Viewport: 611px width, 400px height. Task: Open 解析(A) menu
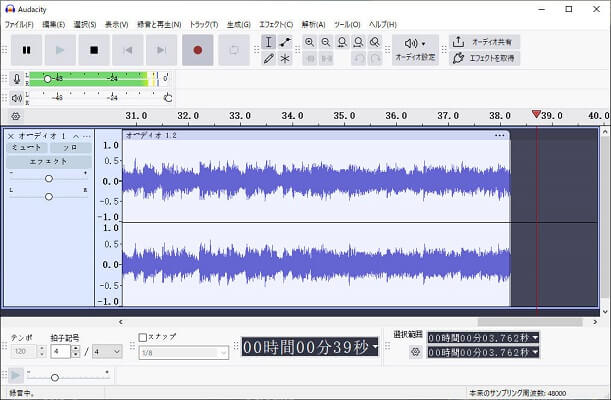tap(313, 24)
